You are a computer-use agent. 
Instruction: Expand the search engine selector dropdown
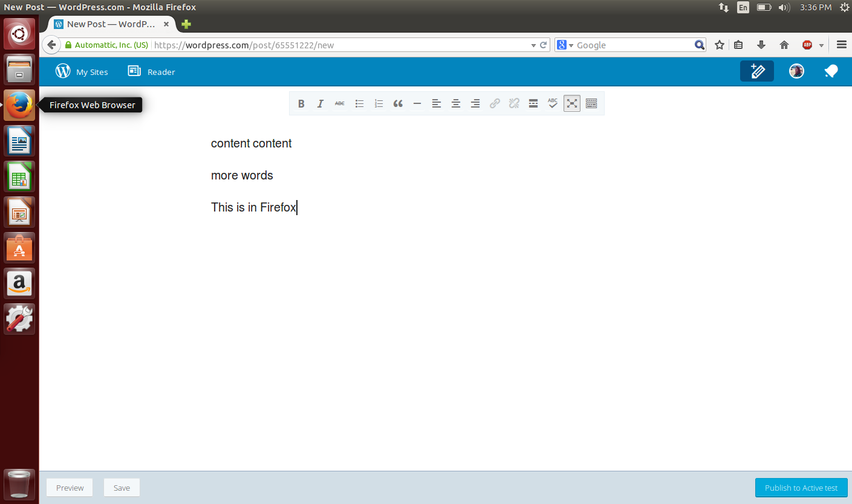[571, 45]
